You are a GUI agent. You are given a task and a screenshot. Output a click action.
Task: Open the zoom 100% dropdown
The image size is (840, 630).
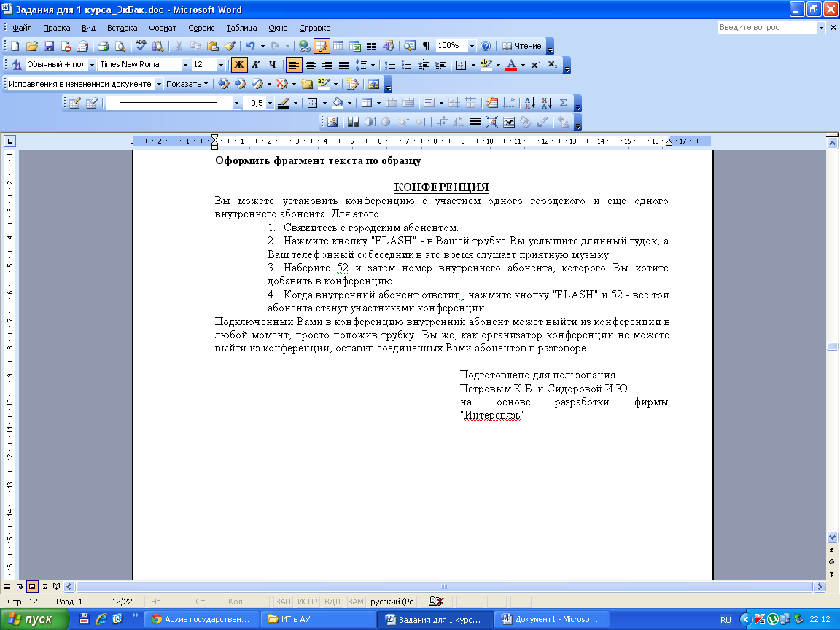pos(472,46)
